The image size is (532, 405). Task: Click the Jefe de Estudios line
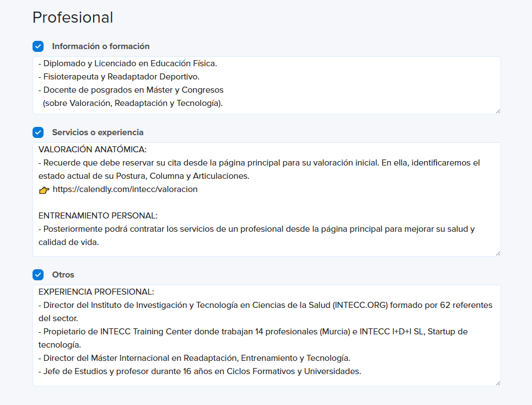200,371
